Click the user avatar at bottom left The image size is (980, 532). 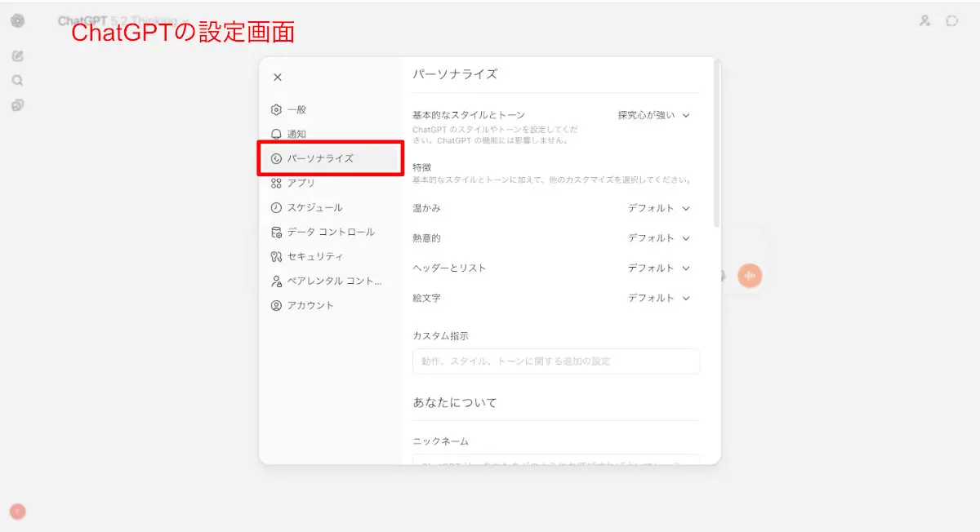(17, 512)
